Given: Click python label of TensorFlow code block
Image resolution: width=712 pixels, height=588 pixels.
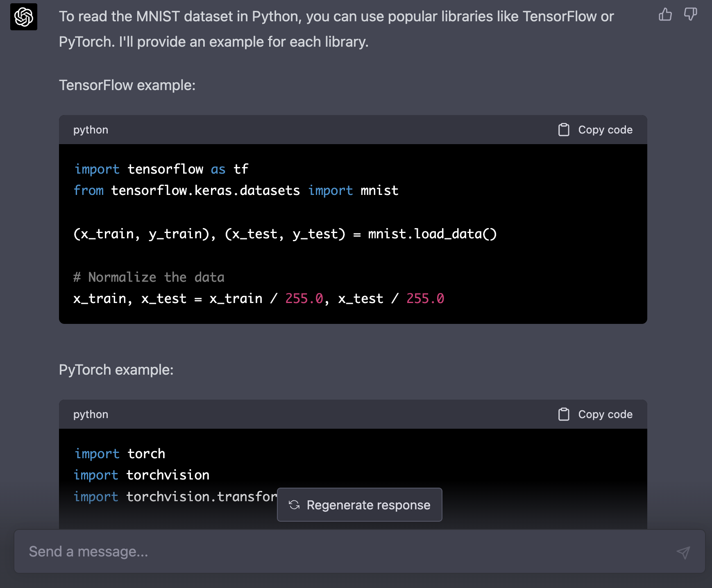Looking at the screenshot, I should tap(91, 130).
